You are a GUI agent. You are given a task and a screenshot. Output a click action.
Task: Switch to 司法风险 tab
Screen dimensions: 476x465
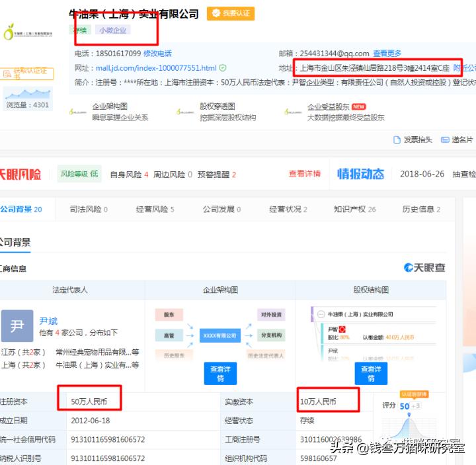click(x=89, y=209)
